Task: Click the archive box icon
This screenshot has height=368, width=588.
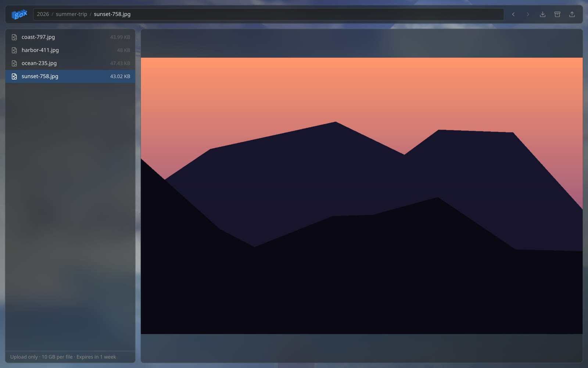Action: click(557, 14)
